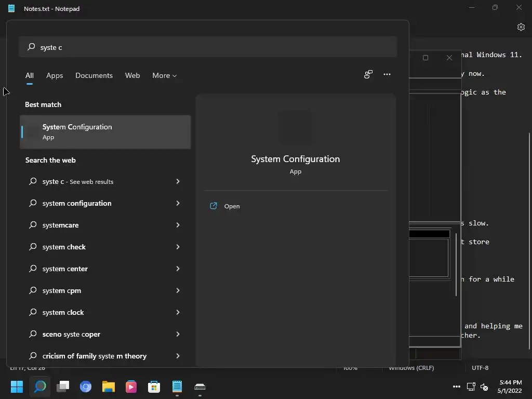Expand the More search filter dropdown
The image size is (532, 399).
(x=165, y=75)
